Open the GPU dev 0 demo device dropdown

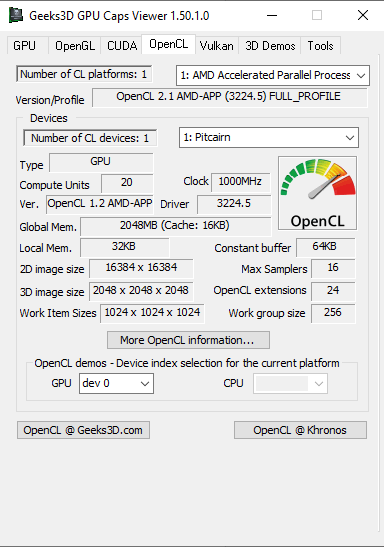tap(116, 383)
